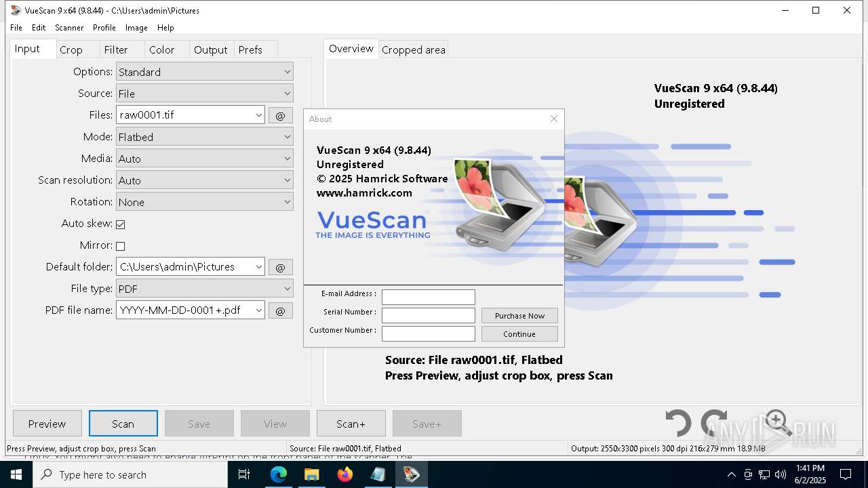This screenshot has width=868, height=488.
Task: Open the Image menu
Action: click(136, 28)
